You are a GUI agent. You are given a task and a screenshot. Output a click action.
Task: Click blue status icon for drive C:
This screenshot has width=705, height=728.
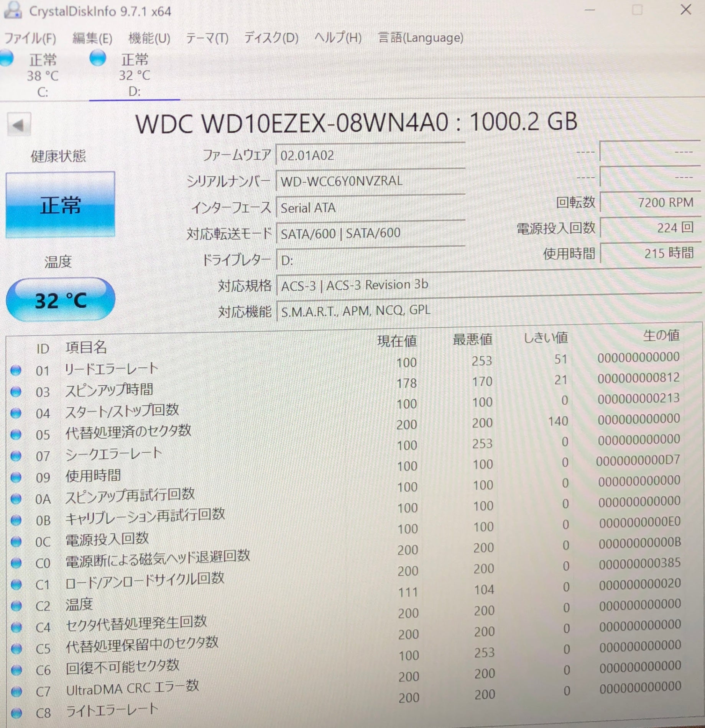(6, 59)
